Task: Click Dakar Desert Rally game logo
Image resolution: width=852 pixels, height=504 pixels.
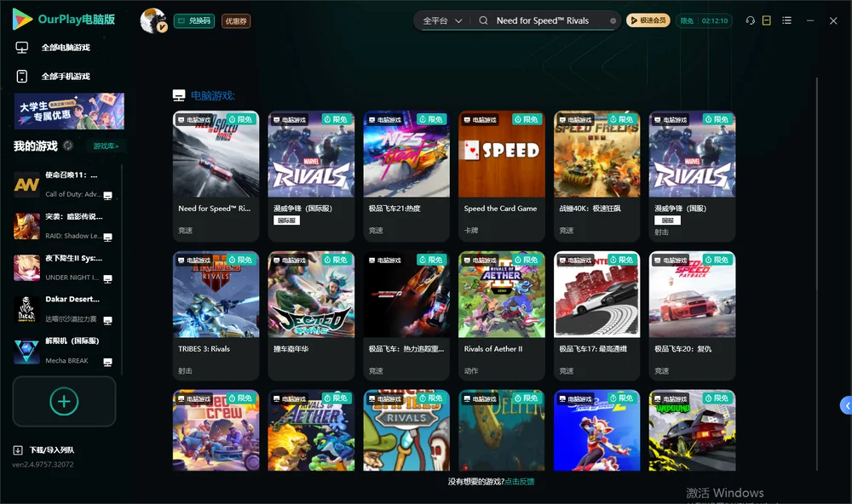Action: tap(26, 310)
